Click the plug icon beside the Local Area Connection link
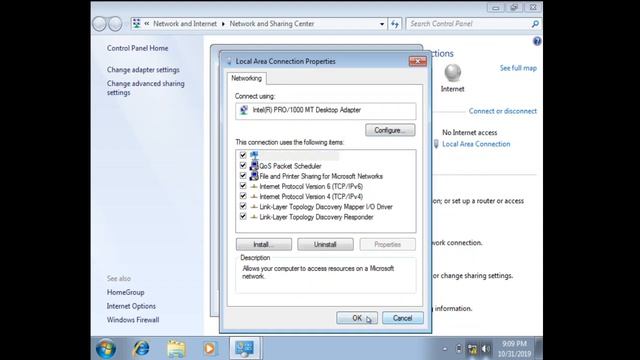The height and width of the screenshot is (360, 640). (x=436, y=144)
